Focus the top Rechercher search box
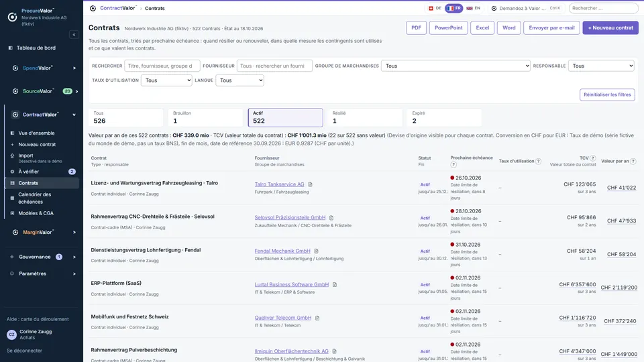Screen dimensions: 644x362 pyautogui.click(x=603, y=8)
